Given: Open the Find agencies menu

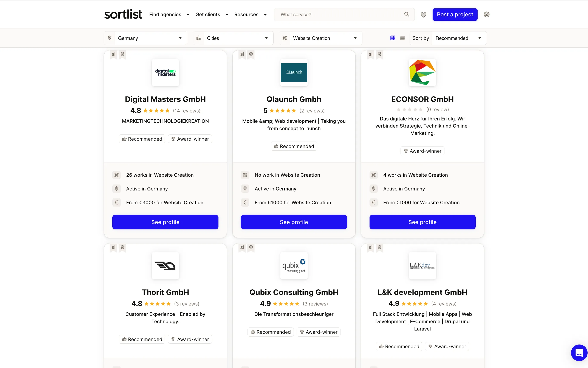Looking at the screenshot, I should [x=166, y=14].
